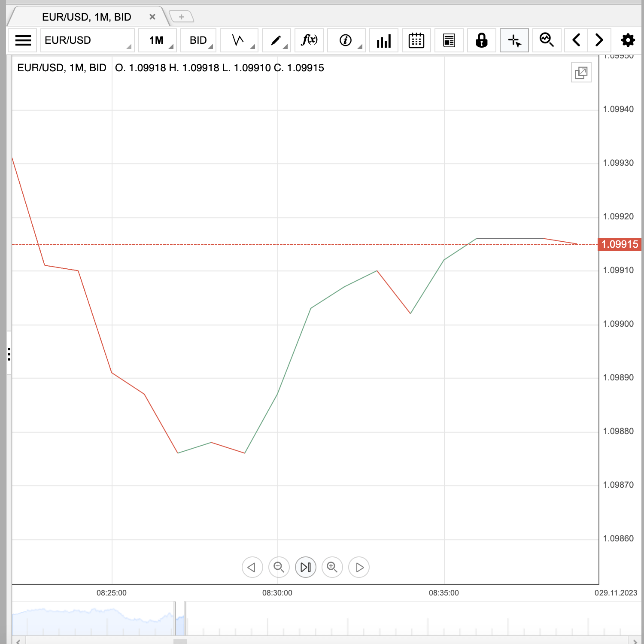The image size is (644, 644).
Task: Expand the BID price side dropdown
Action: (x=198, y=40)
